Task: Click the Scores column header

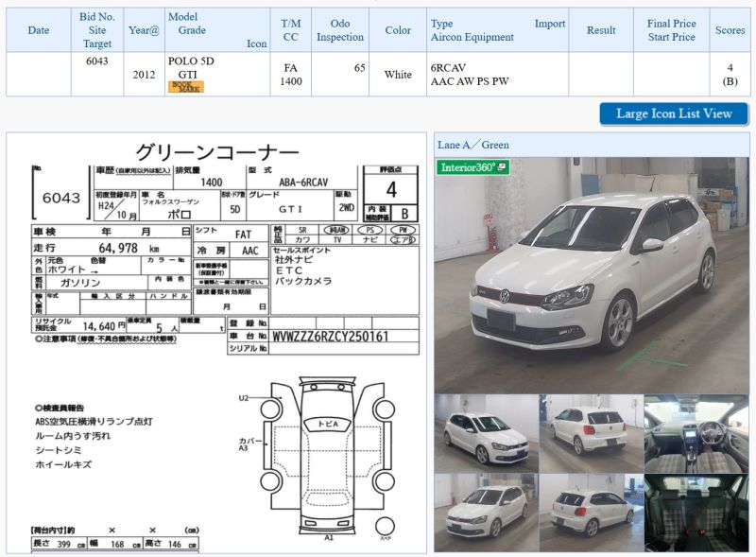Action: pyautogui.click(x=730, y=30)
